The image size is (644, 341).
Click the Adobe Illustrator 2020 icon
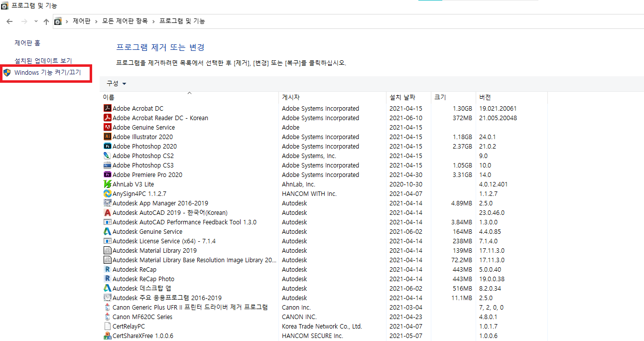click(107, 137)
